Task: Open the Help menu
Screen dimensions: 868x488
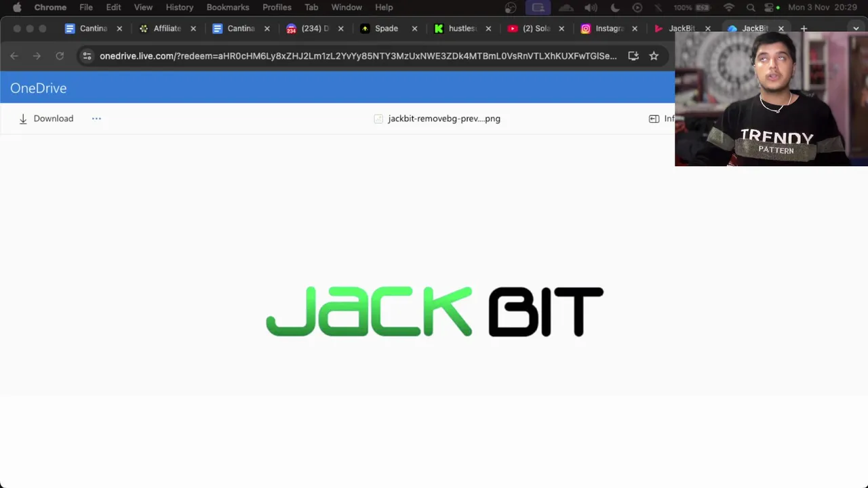Action: [x=384, y=7]
